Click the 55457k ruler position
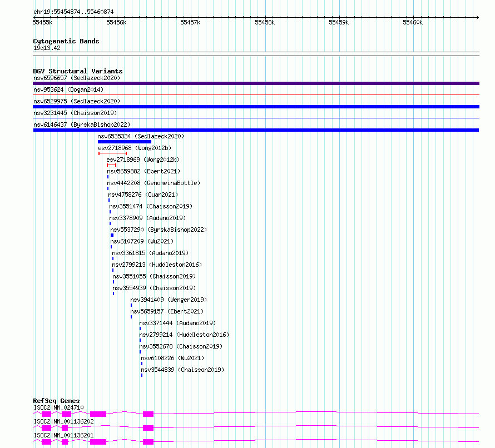Viewport: 495px width, 448px height. pyautogui.click(x=190, y=22)
